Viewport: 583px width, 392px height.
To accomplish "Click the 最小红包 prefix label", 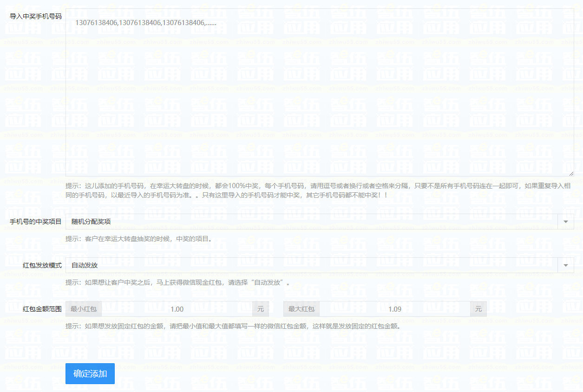I will [x=84, y=309].
